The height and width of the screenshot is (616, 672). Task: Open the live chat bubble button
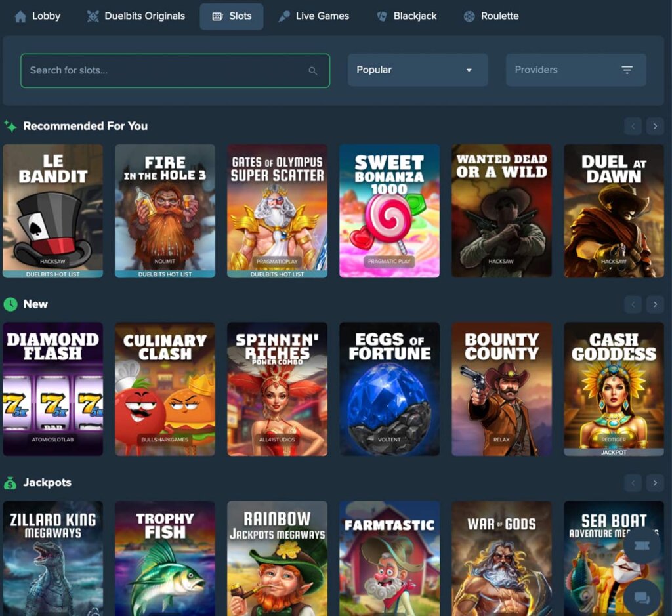click(642, 598)
